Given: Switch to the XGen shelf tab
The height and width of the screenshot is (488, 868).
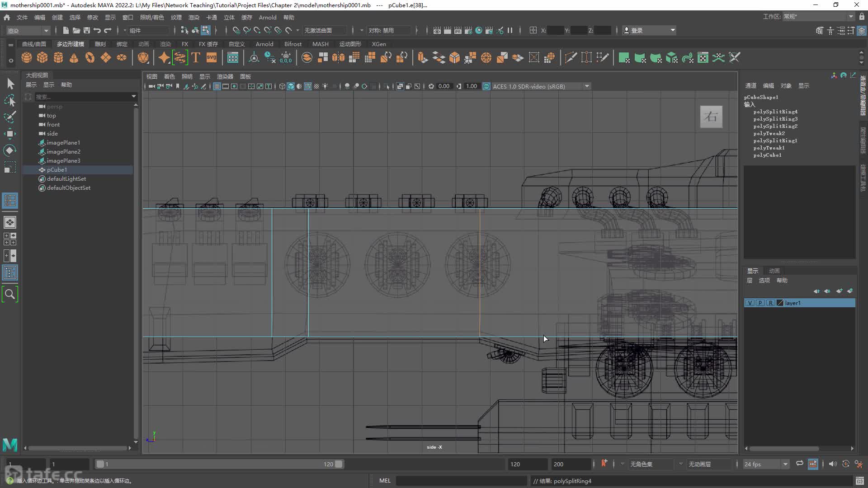Looking at the screenshot, I should (378, 44).
